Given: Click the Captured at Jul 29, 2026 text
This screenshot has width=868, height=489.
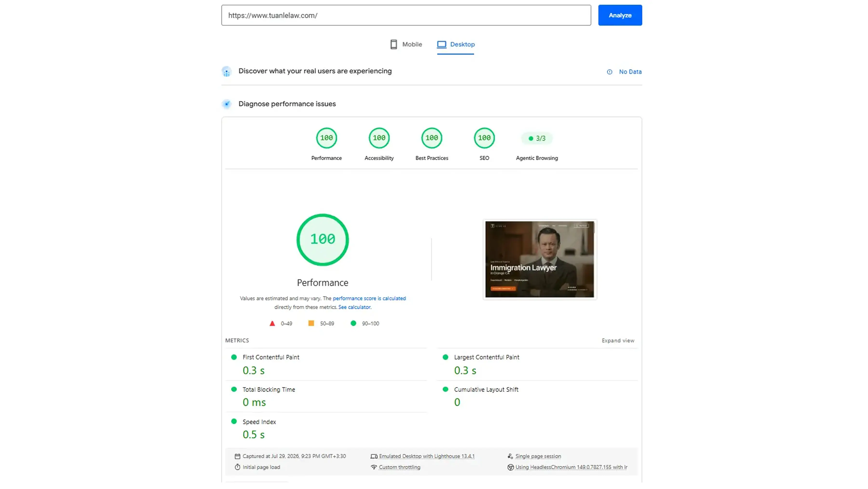Looking at the screenshot, I should (294, 456).
